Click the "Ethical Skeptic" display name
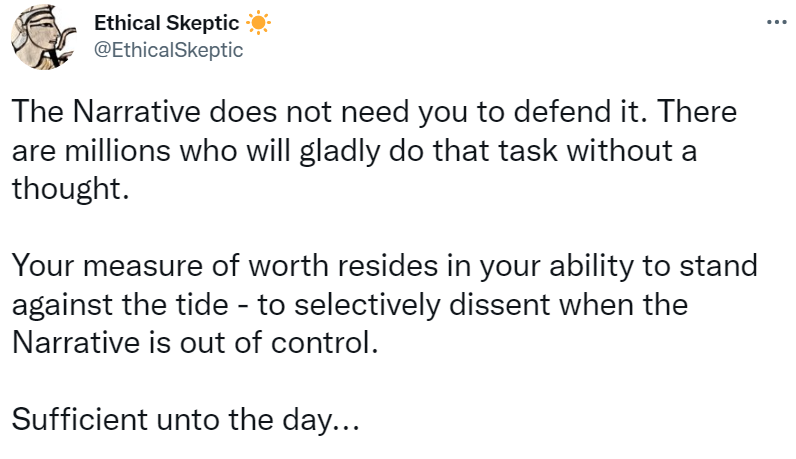The height and width of the screenshot is (459, 796). click(x=166, y=23)
